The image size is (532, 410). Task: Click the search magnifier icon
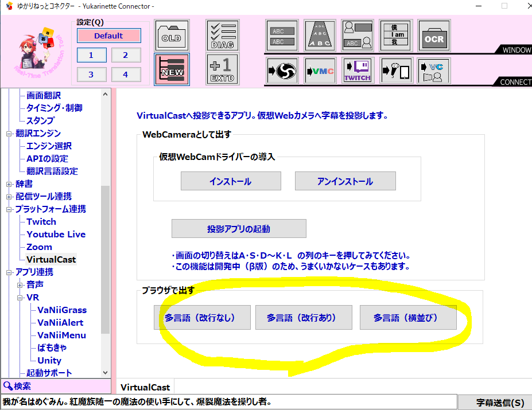pyautogui.click(x=7, y=386)
